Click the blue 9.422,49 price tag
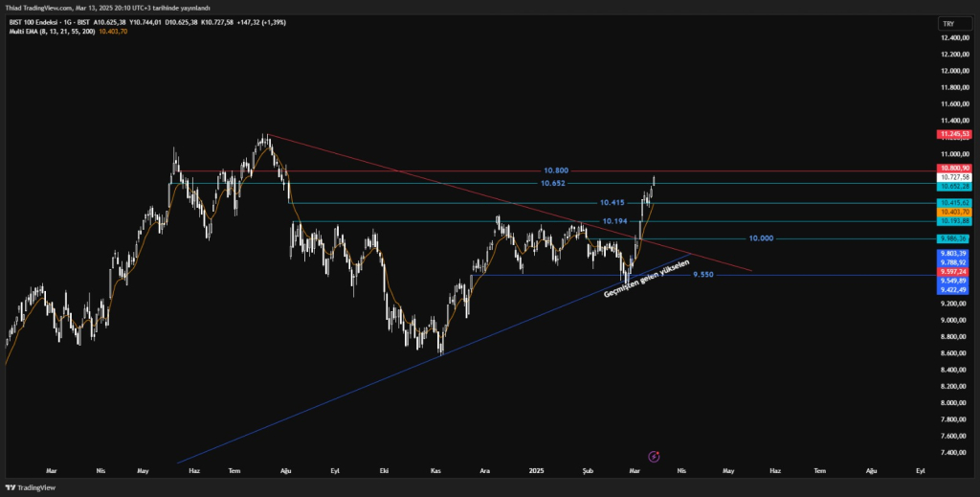Screen dimensions: 980x497 click(954, 290)
